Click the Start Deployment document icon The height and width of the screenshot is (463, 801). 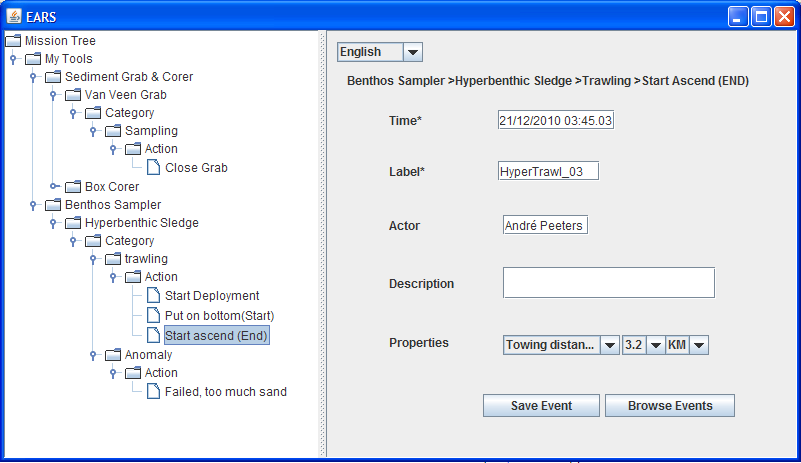[153, 295]
